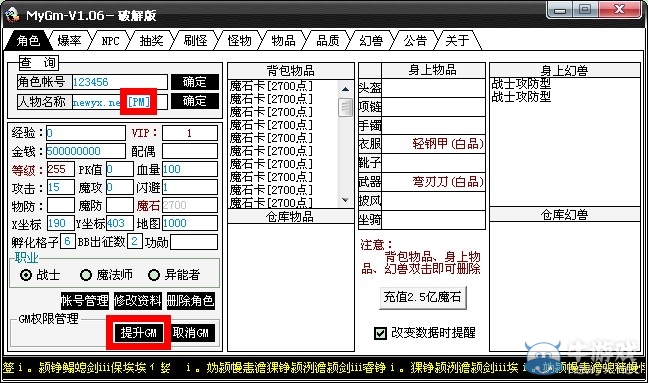Click the 金钱 field showing 500000000
Viewport: 648px width, 383px height.
(x=86, y=151)
